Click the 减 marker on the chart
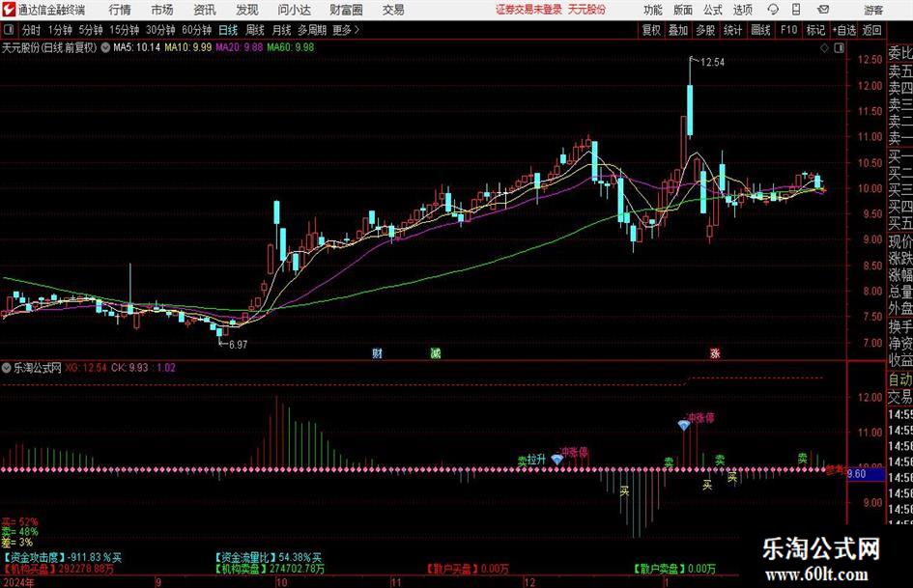The image size is (913, 588). tap(436, 353)
